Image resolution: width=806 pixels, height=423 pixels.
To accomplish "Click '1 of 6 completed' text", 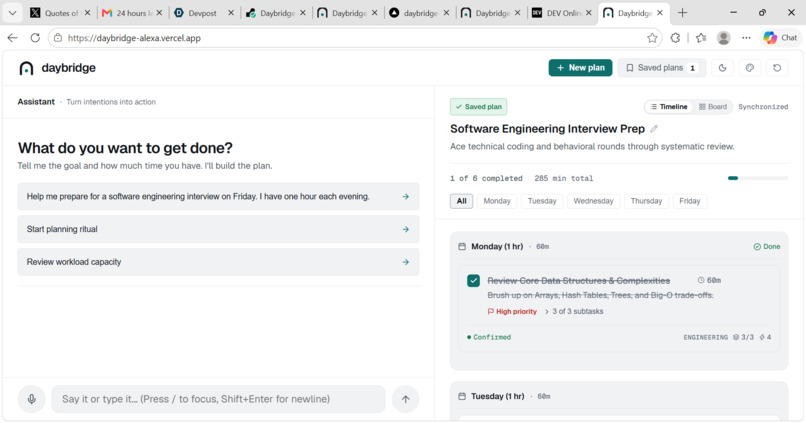I will pos(486,178).
